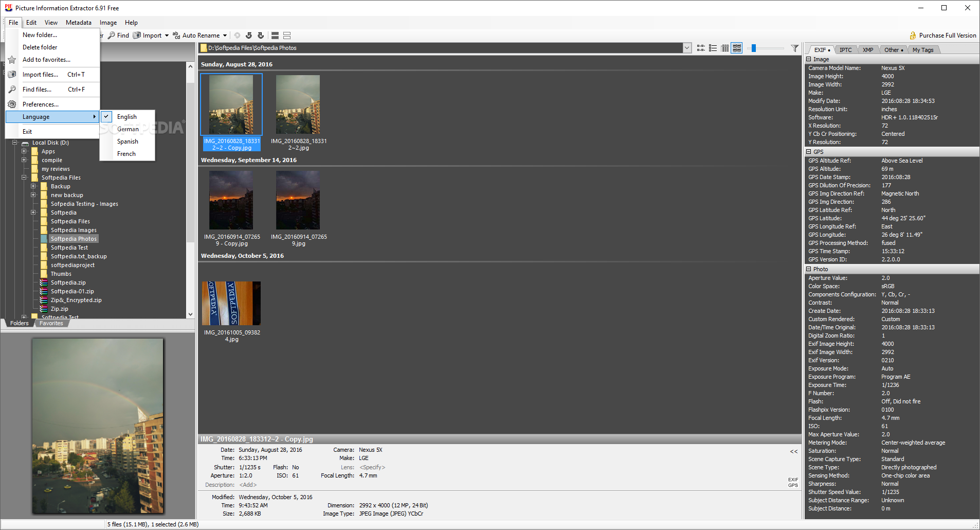980x530 pixels.
Task: Select softpediaproject folder in tree
Action: [x=72, y=265]
